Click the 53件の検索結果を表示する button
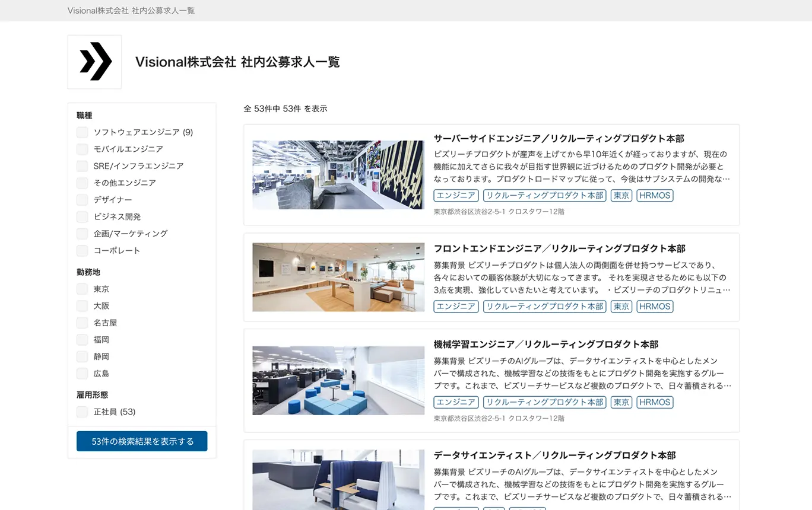Viewport: 812px width, 510px height. [142, 441]
